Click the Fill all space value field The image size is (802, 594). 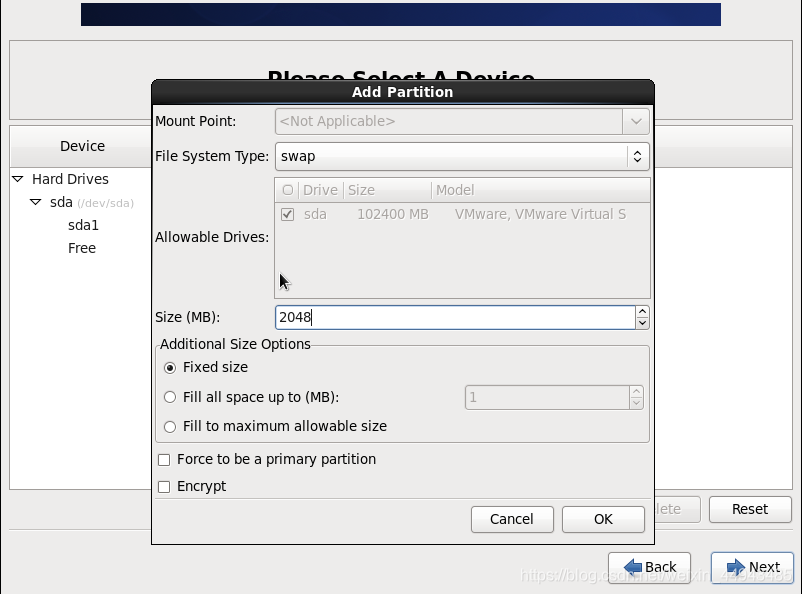point(547,398)
